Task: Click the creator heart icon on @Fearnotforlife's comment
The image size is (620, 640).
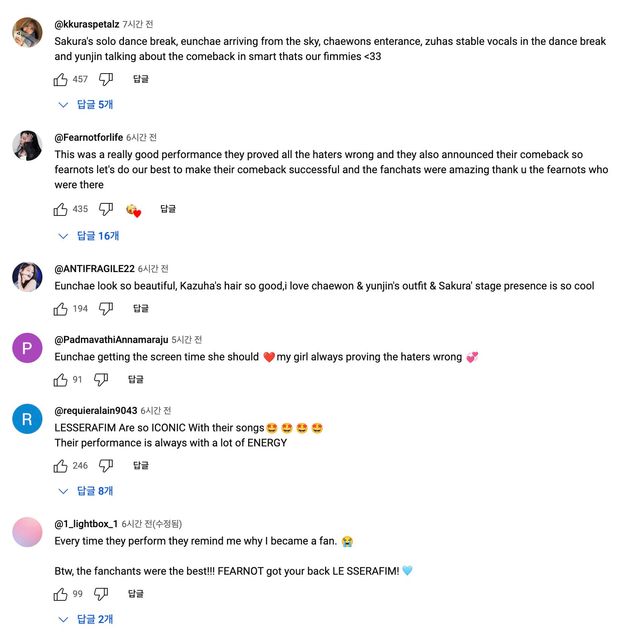Action: click(x=133, y=210)
